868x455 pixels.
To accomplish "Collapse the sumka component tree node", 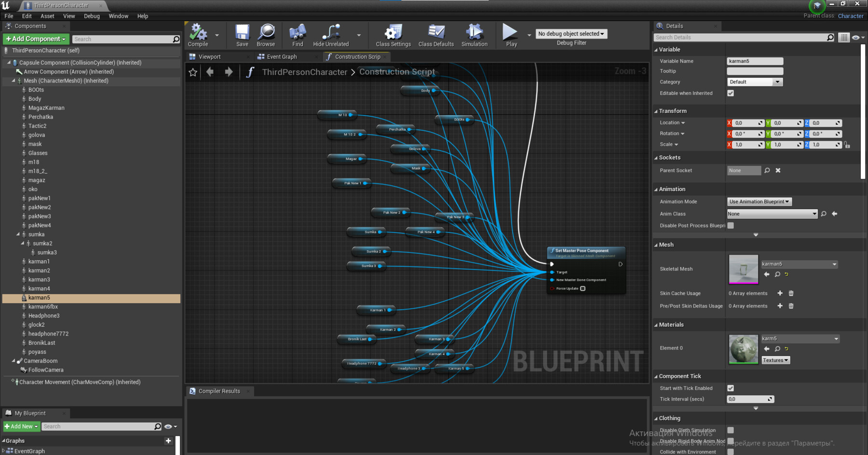I will tap(18, 234).
